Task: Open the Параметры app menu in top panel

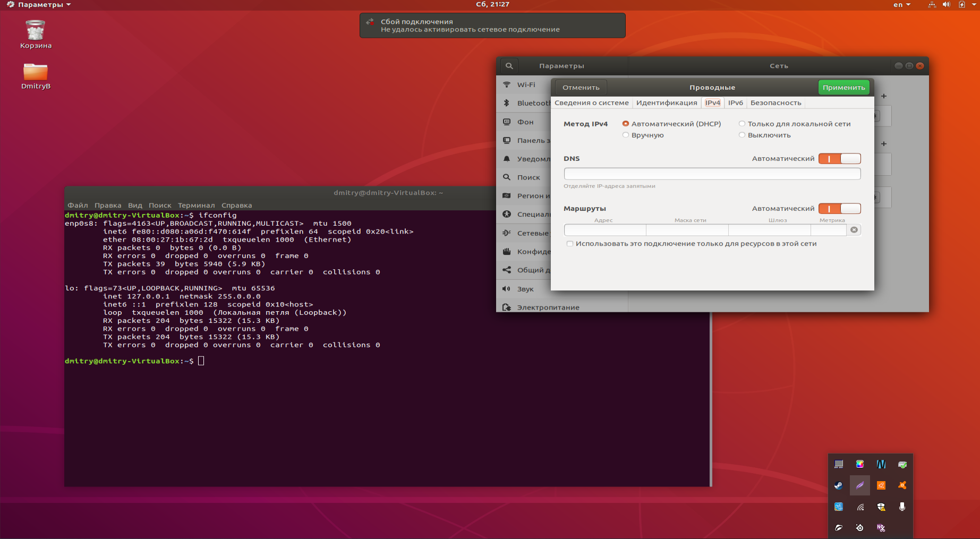Action: click(x=38, y=4)
